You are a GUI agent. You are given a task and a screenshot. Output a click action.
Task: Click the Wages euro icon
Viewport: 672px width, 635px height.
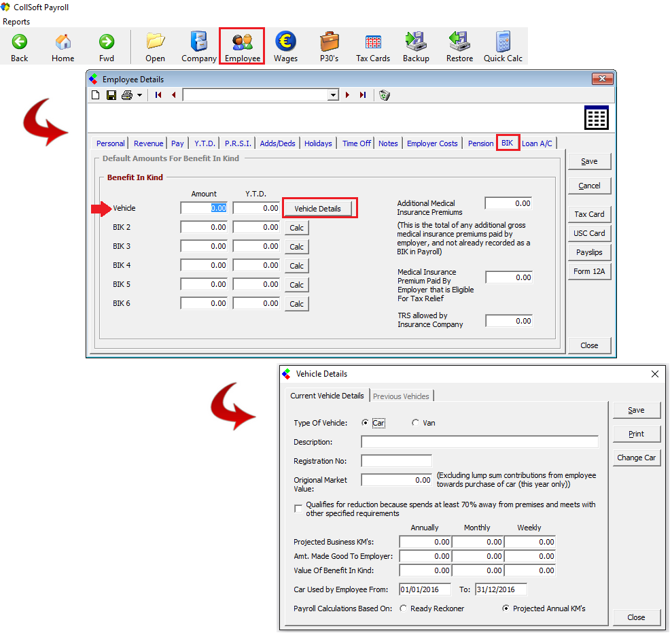285,46
